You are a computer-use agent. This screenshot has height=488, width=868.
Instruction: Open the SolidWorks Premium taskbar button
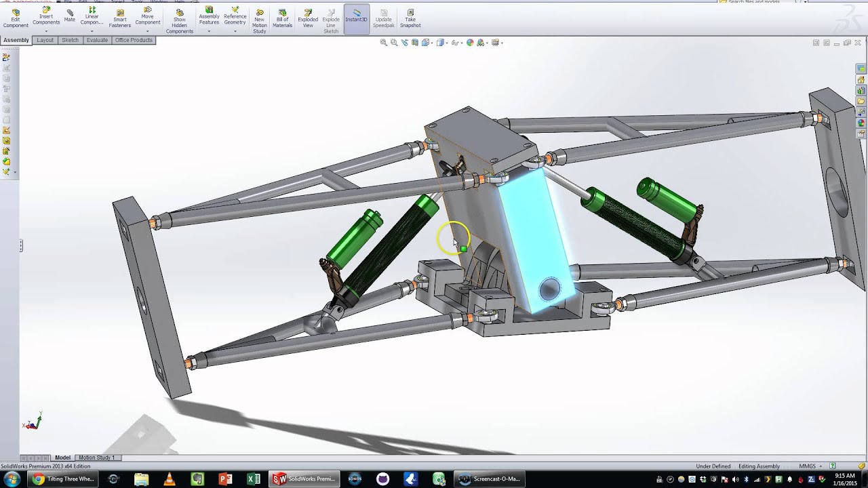304,479
